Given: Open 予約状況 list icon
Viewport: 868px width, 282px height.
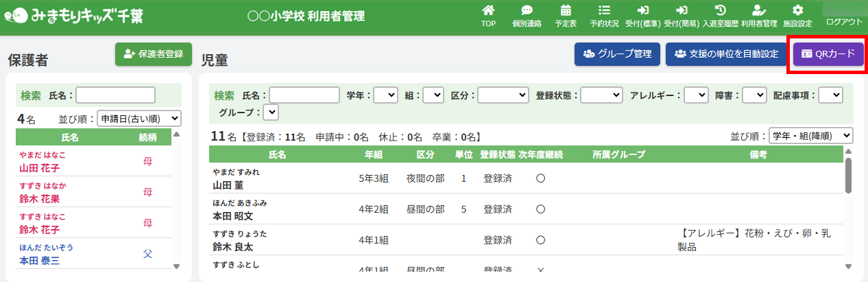Looking at the screenshot, I should click(x=604, y=11).
